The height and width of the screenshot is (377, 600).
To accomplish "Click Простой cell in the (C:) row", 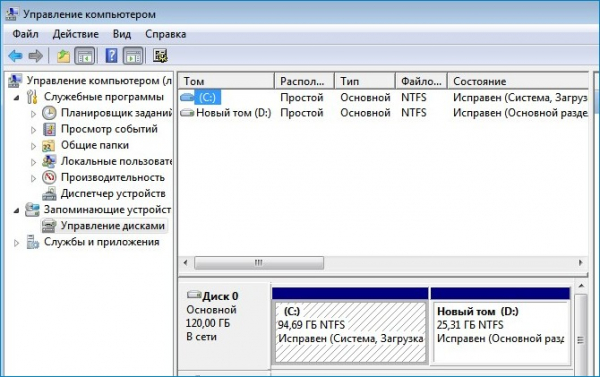I will tap(302, 98).
